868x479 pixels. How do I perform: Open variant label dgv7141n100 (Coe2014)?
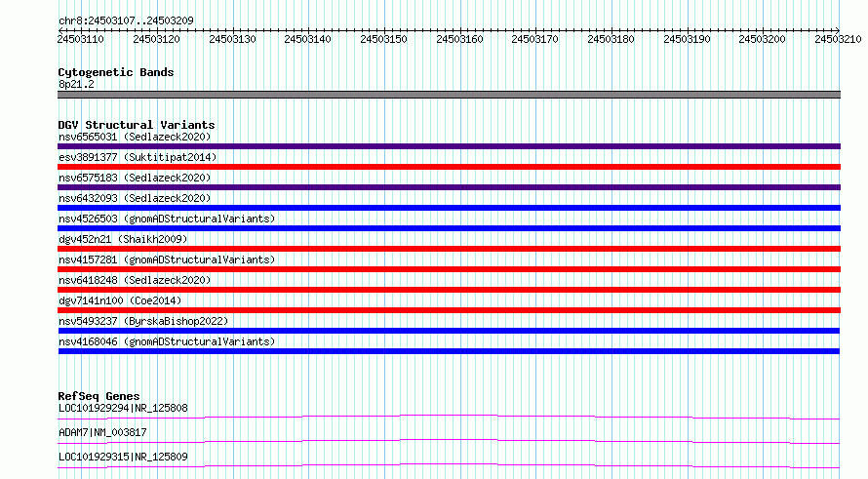[120, 300]
